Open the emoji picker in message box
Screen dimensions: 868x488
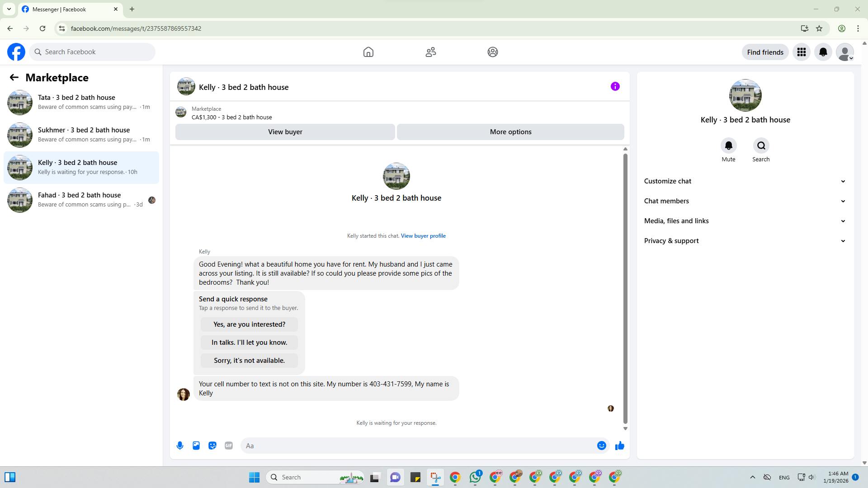click(x=602, y=446)
